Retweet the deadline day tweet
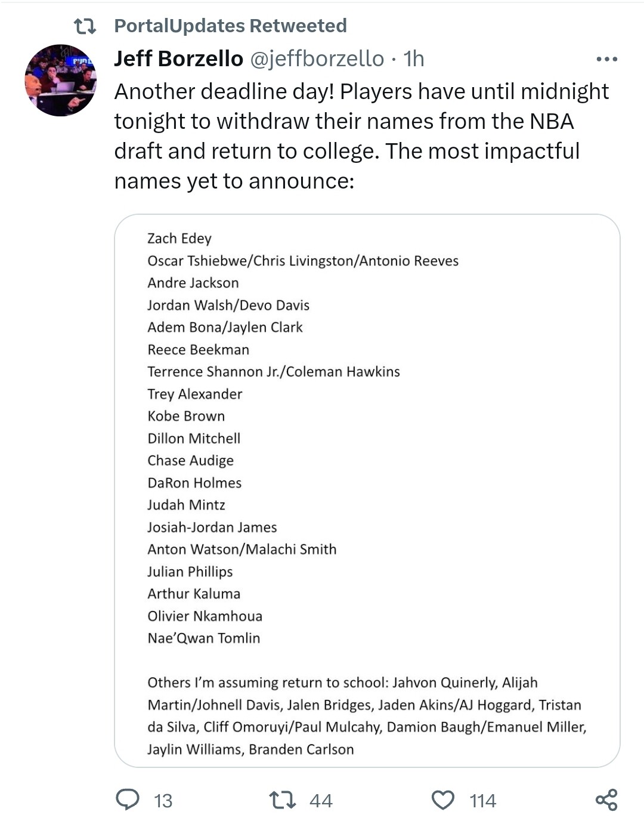The image size is (644, 827). click(x=282, y=800)
